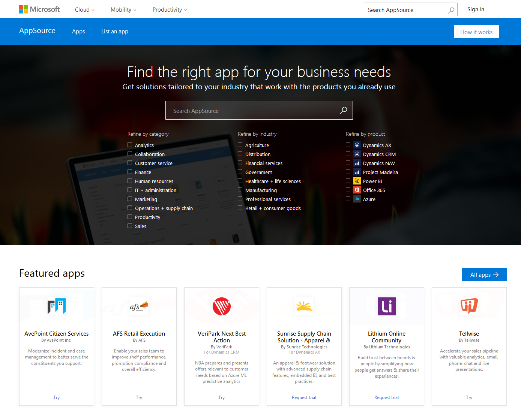The height and width of the screenshot is (420, 521).
Task: Click Try under AFS Retail Execution
Action: pyautogui.click(x=139, y=397)
